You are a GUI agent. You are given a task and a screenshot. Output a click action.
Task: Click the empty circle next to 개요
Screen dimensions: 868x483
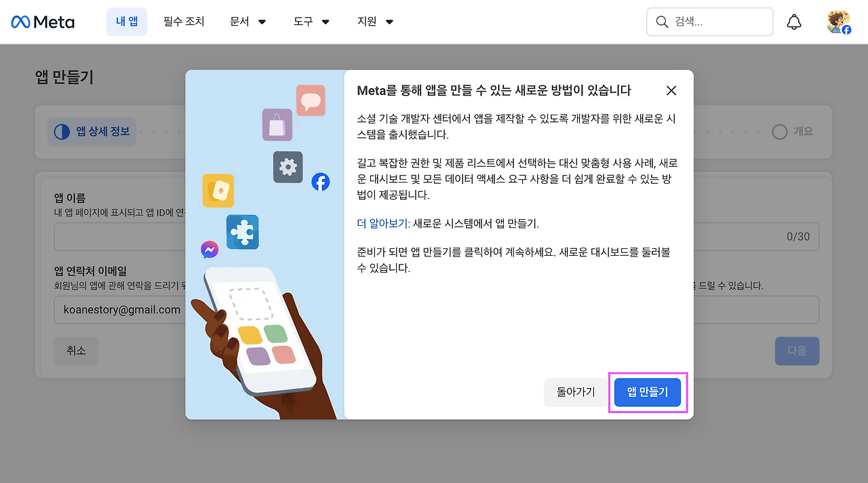coord(780,132)
